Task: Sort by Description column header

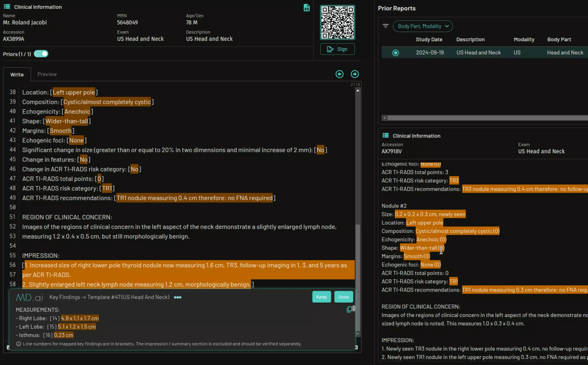Action: pos(470,39)
